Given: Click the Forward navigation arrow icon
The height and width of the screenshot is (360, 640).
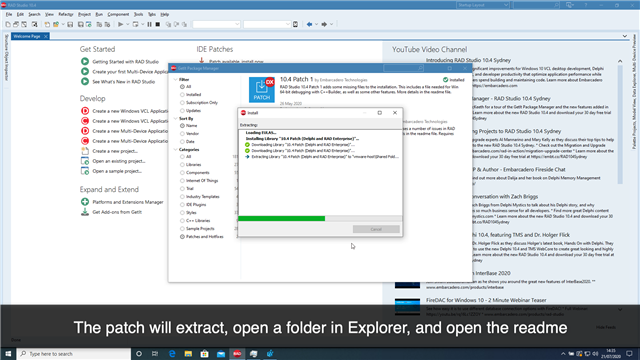Looking at the screenshot, I should [324, 24].
